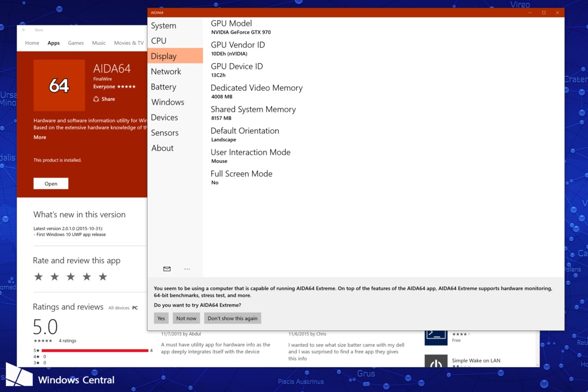Select the first rating star
This screenshot has width=588, height=392.
tap(38, 276)
